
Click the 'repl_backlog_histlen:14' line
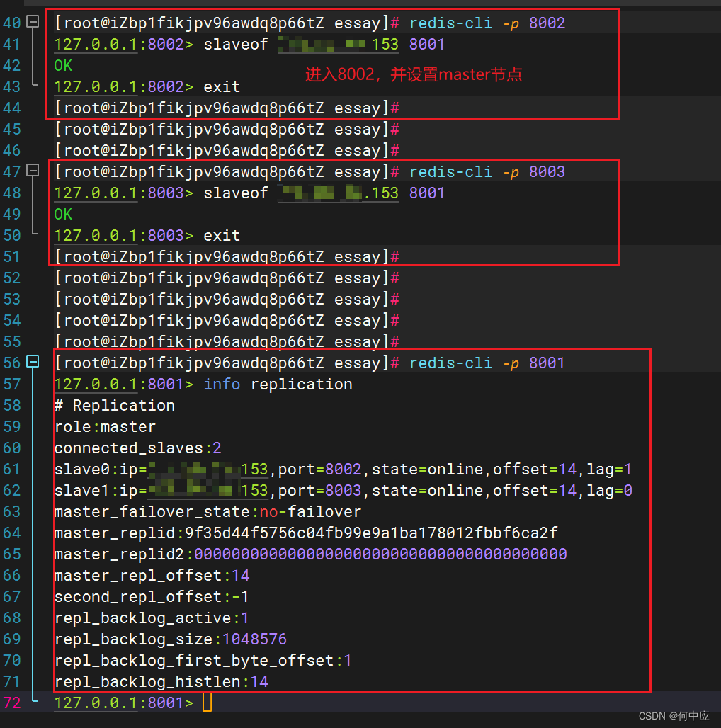pos(161,681)
